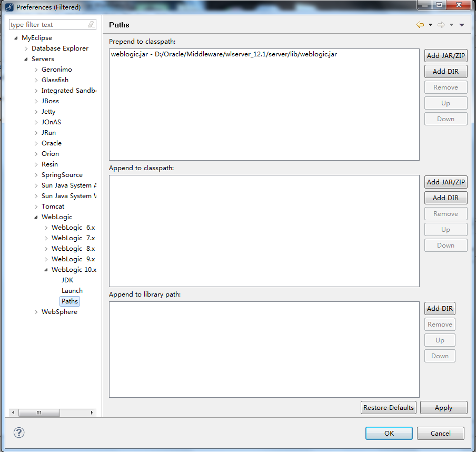The height and width of the screenshot is (452, 476).
Task: Expand the WebSphere server node
Action: pos(36,312)
